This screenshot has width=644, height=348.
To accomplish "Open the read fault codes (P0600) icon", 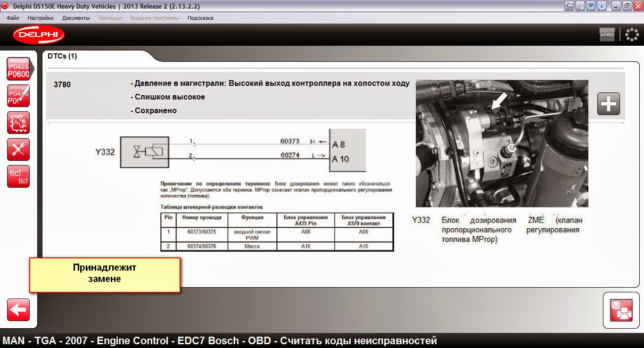I will point(18,69).
